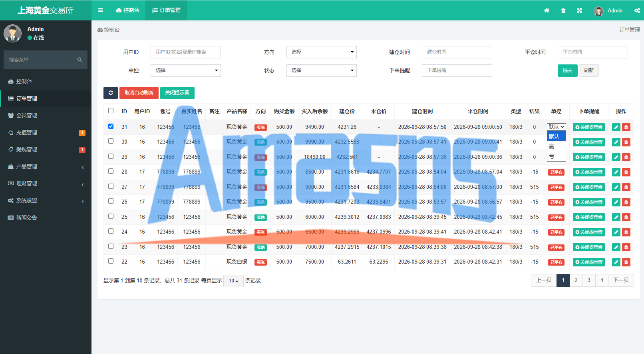This screenshot has width=644, height=354.
Task: Select the 订单管理 top tab
Action: point(167,10)
